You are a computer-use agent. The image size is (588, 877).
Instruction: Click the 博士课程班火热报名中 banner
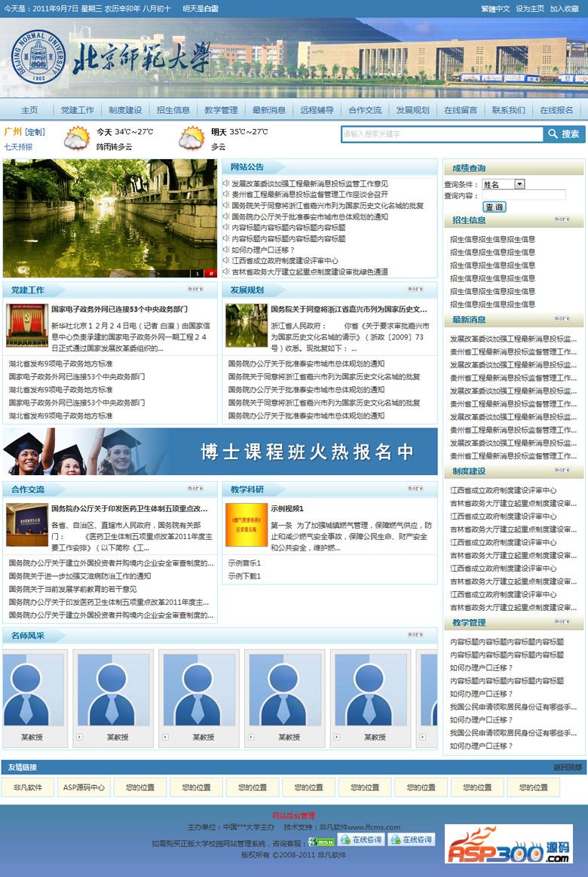pyautogui.click(x=220, y=452)
